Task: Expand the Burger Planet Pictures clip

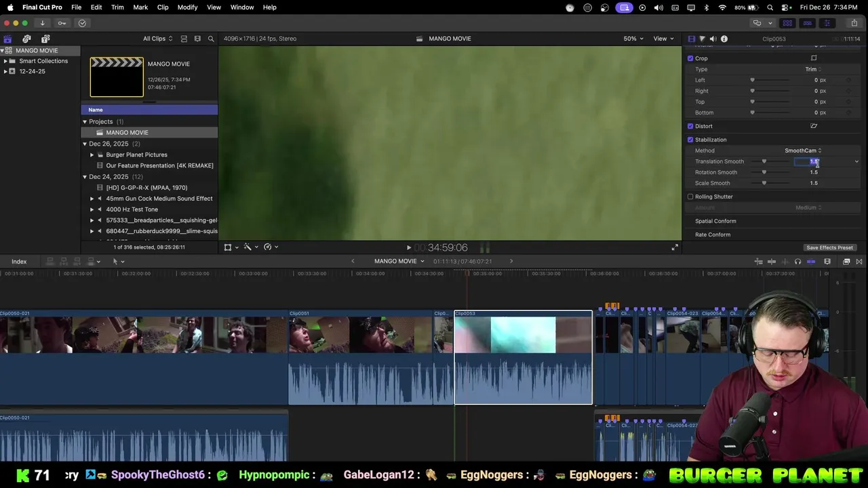Action: [92, 155]
